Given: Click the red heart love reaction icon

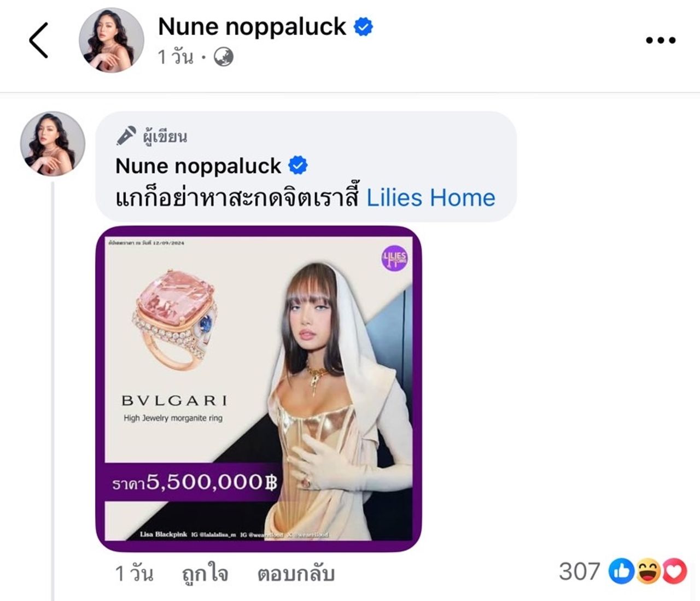Looking at the screenshot, I should (x=674, y=571).
